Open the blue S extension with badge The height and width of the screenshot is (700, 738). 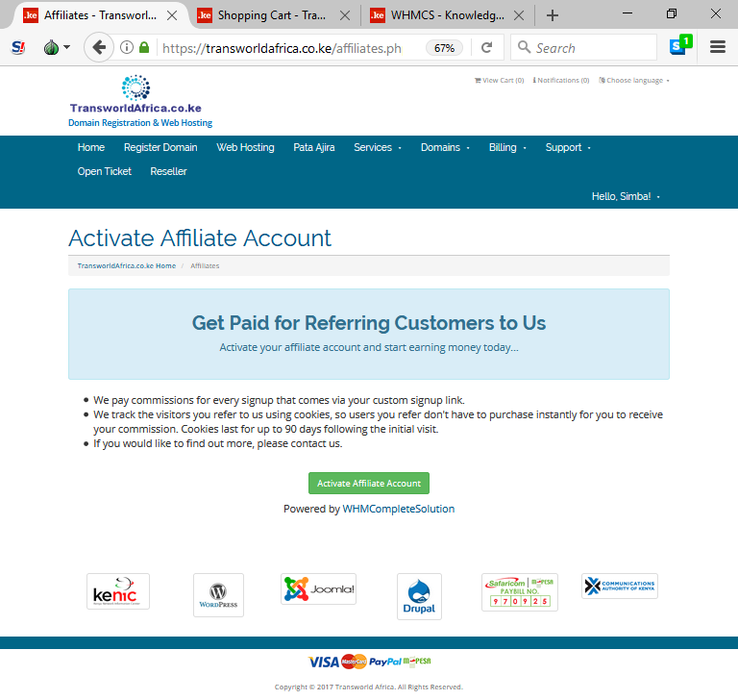point(680,46)
